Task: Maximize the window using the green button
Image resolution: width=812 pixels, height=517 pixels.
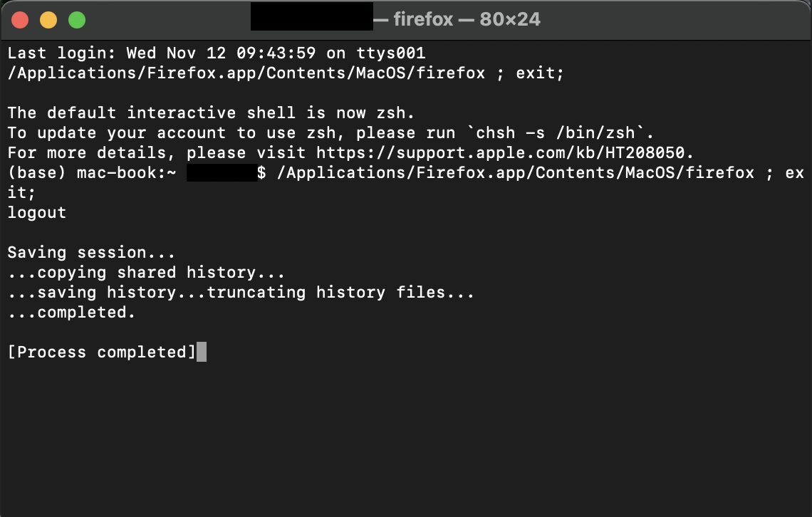Action: pos(77,20)
